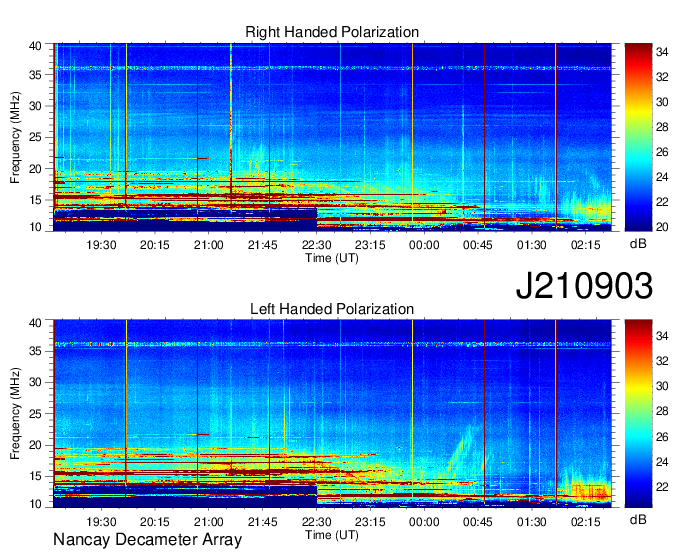Click 40 MHz tick on Right Handed frequency axis
This screenshot has width=680, height=552.
[35, 46]
